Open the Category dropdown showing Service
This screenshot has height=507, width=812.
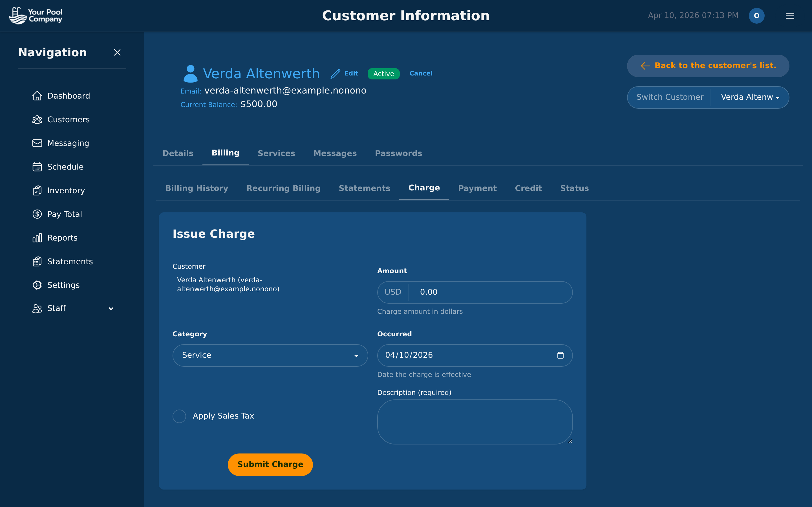pyautogui.click(x=270, y=355)
